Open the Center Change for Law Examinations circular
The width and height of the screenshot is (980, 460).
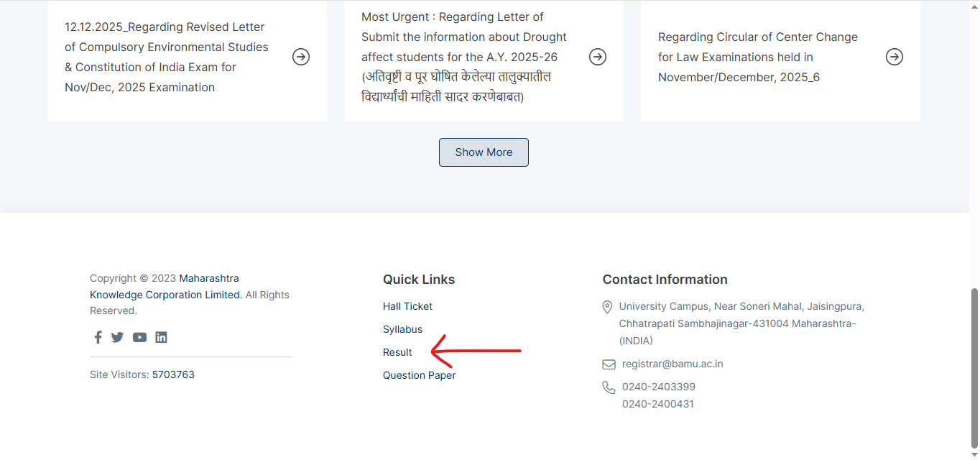click(757, 57)
